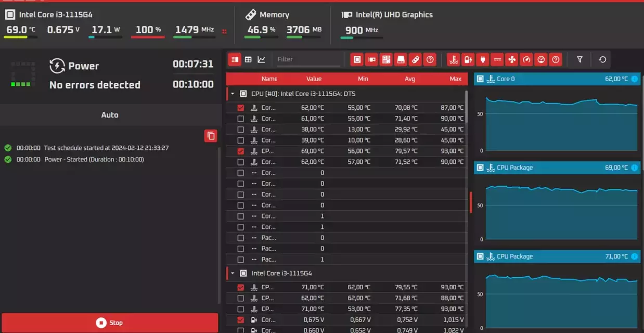Viewport: 644px width, 333px height.
Task: Click the Intel UHD Graphics card icon
Action: [x=346, y=15]
